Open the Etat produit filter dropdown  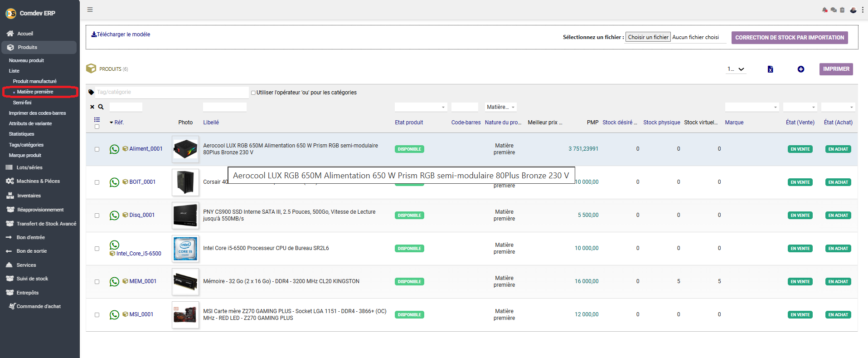(x=421, y=107)
